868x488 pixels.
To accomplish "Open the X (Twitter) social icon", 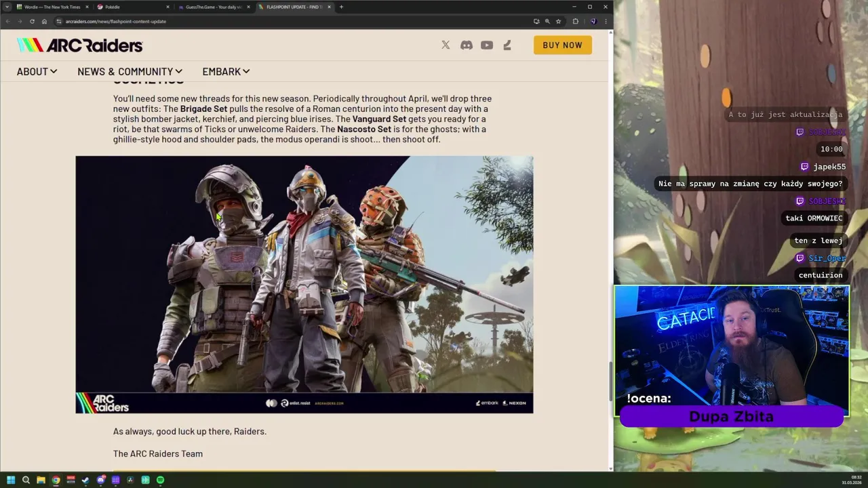I will 446,45.
